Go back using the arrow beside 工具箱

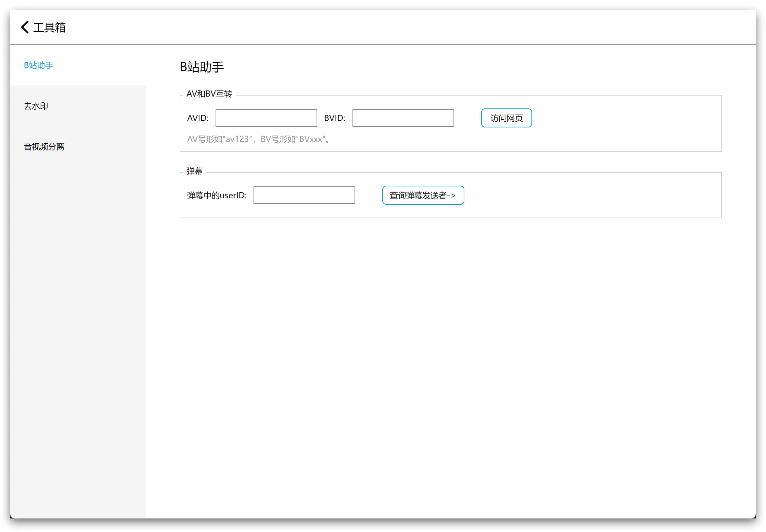25,27
